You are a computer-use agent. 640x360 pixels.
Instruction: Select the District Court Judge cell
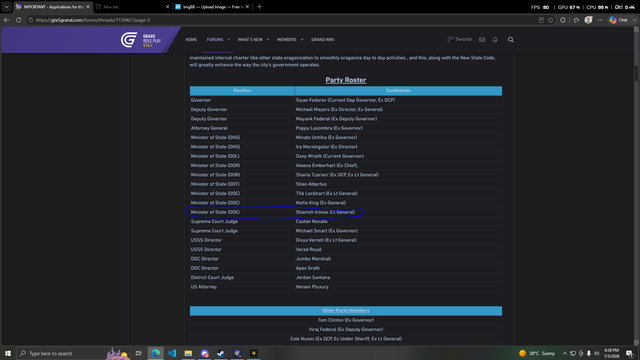[x=242, y=278]
